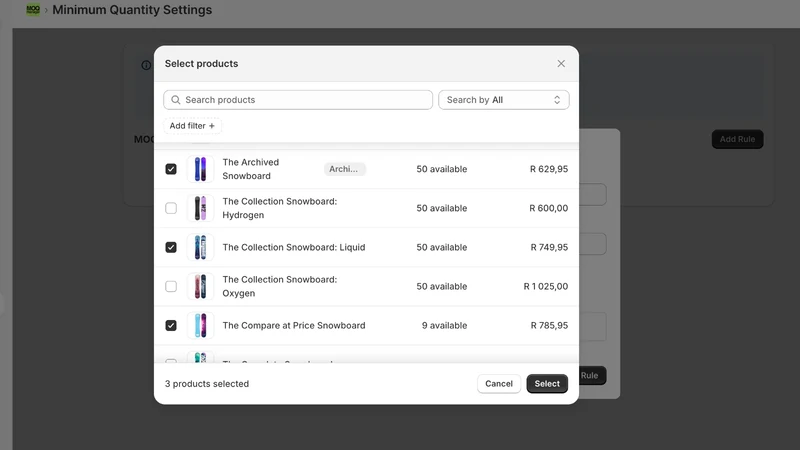Confirm with the Select button

pyautogui.click(x=547, y=384)
